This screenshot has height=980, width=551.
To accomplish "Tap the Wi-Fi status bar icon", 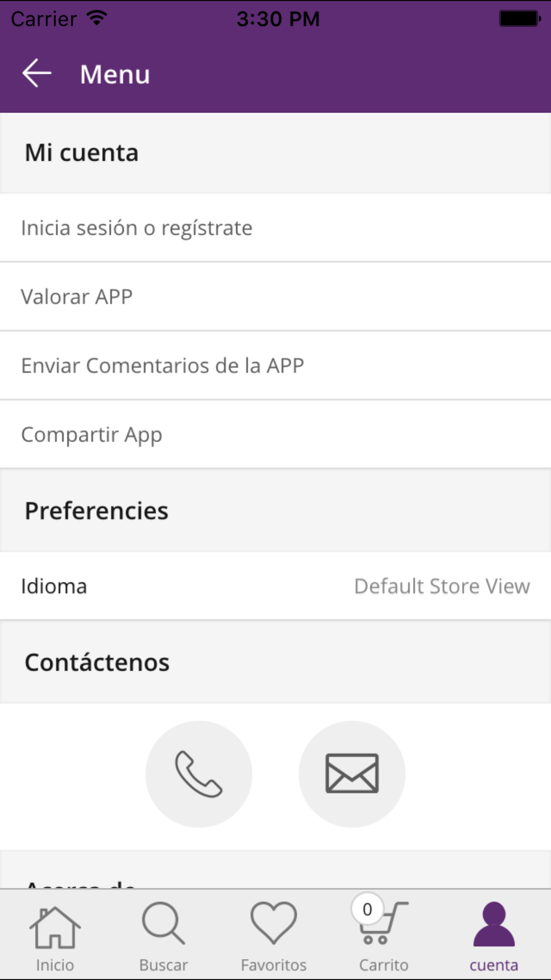I will pos(97,18).
